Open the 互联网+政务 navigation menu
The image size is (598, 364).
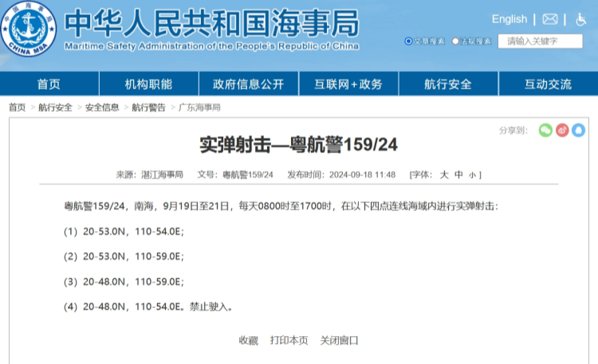tap(348, 84)
